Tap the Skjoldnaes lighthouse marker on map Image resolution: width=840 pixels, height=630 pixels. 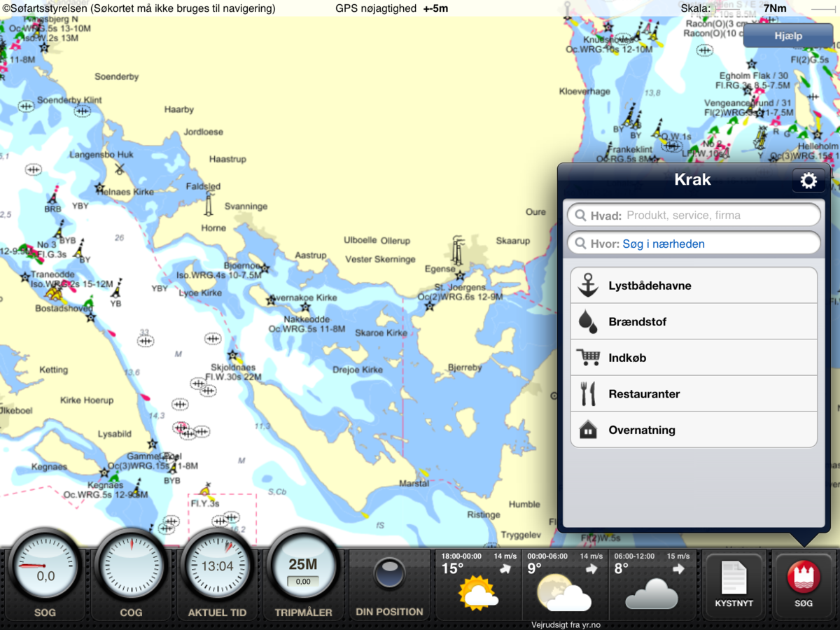[x=232, y=356]
